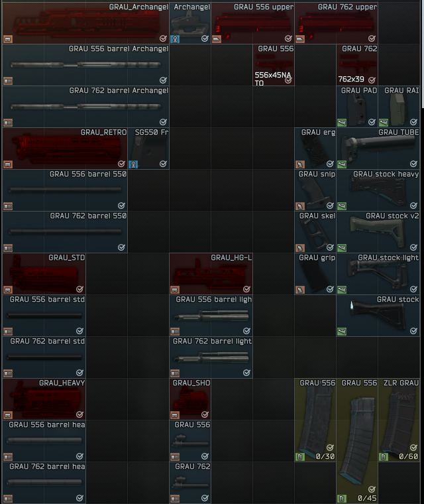Select the GRAU TUBE buffer tube
The image size is (424, 504).
point(378,149)
